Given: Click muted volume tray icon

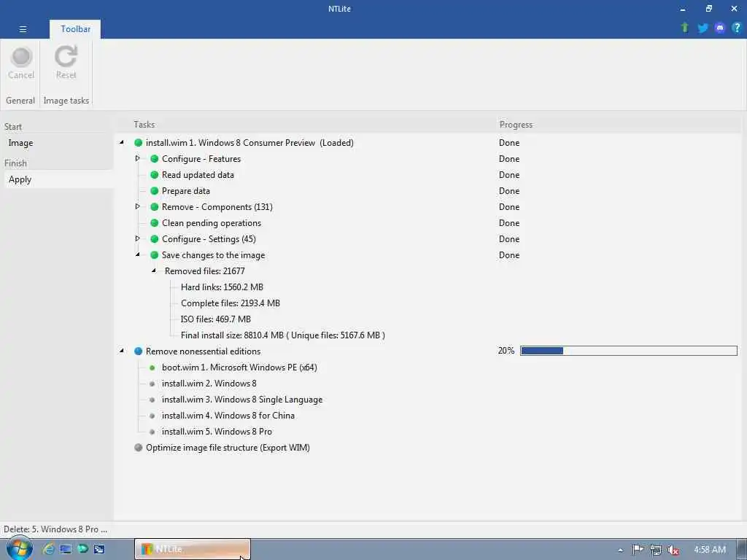Looking at the screenshot, I should tap(673, 550).
